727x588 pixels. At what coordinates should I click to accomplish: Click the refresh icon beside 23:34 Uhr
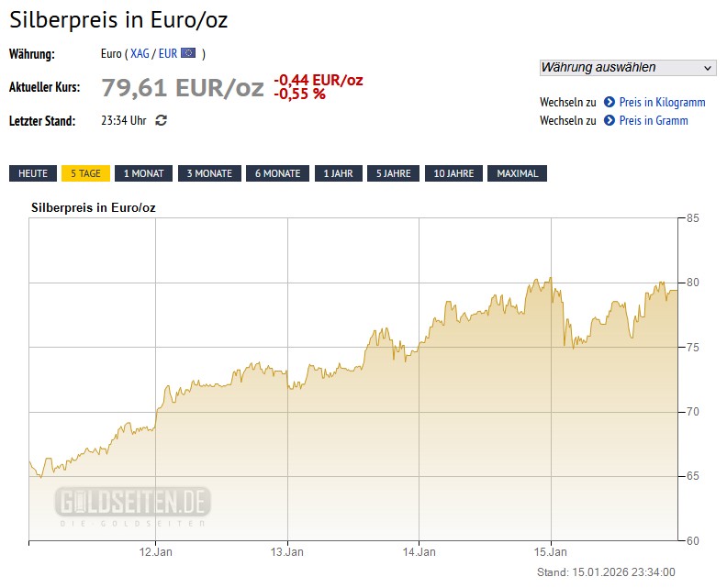162,120
